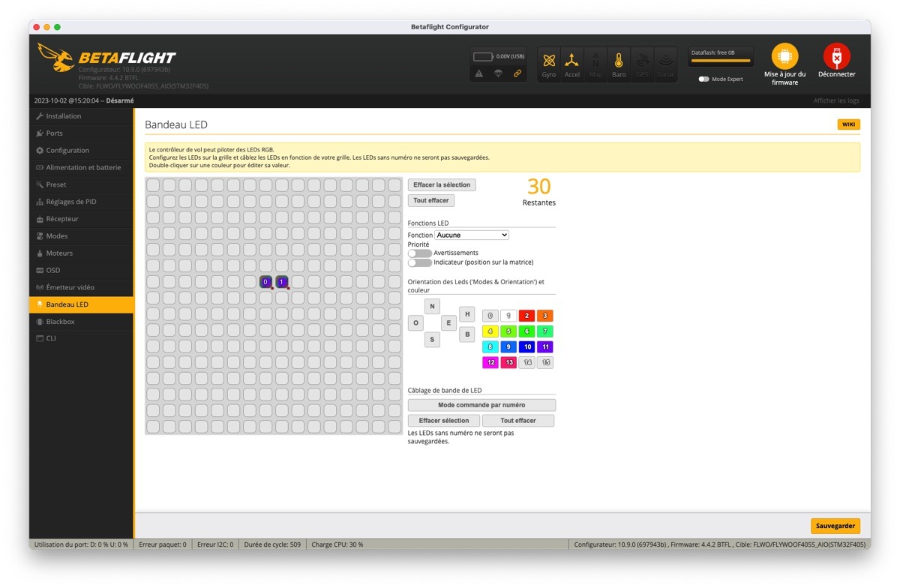The image size is (900, 588).
Task: Click the failsafe parachute status icon
Action: point(498,73)
